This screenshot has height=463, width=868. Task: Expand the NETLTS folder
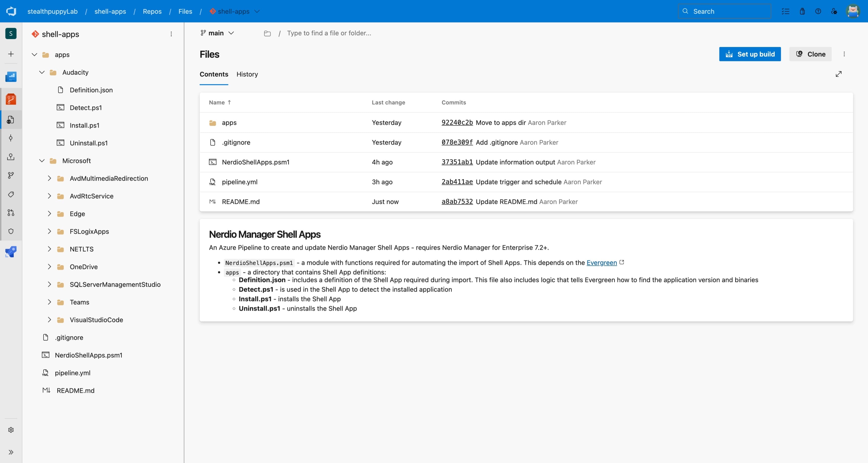tap(49, 249)
